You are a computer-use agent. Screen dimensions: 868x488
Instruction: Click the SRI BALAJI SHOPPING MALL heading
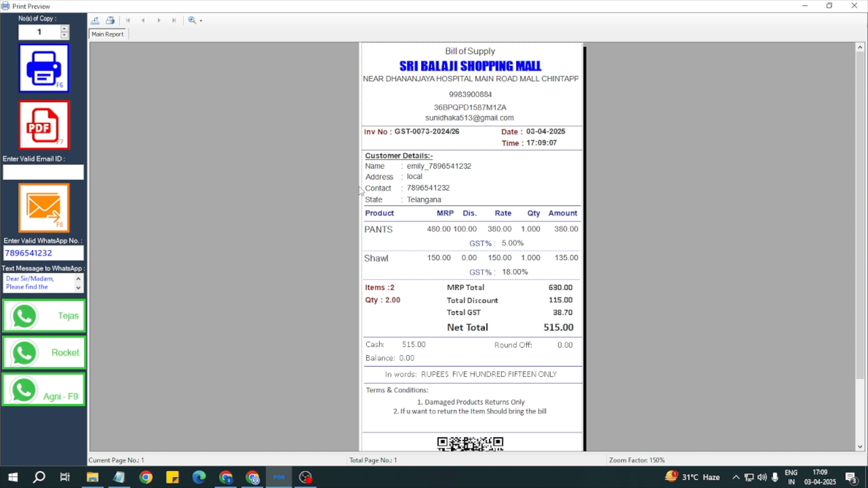point(470,66)
